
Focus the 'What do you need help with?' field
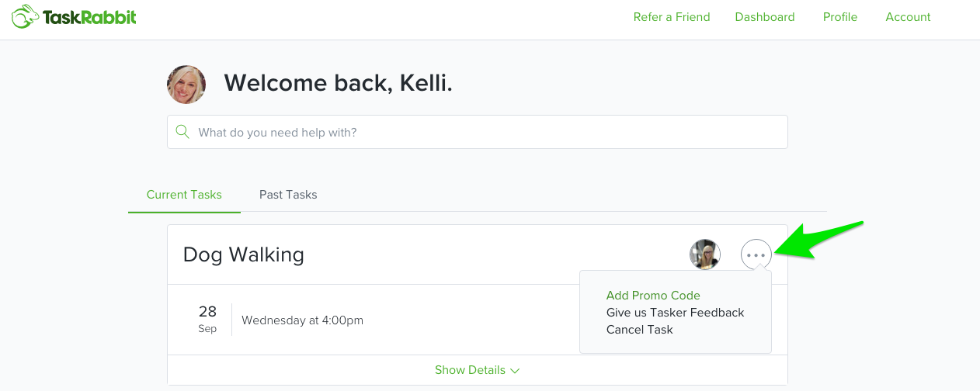478,132
